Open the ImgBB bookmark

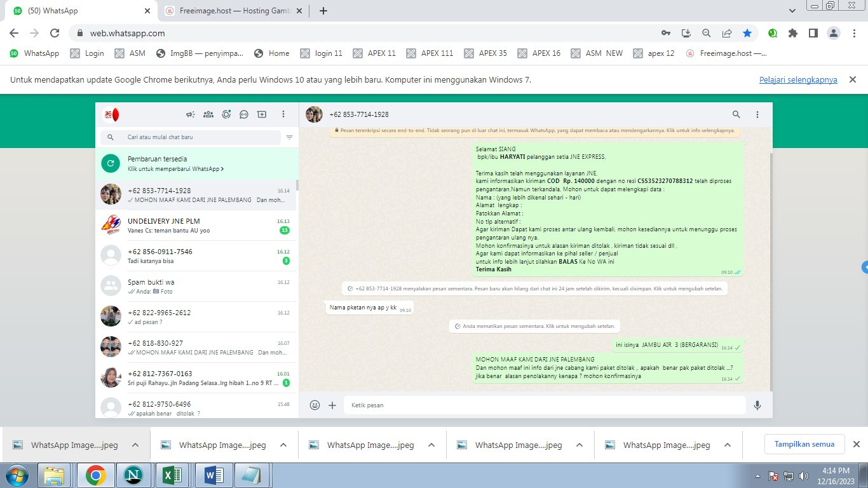[x=200, y=53]
